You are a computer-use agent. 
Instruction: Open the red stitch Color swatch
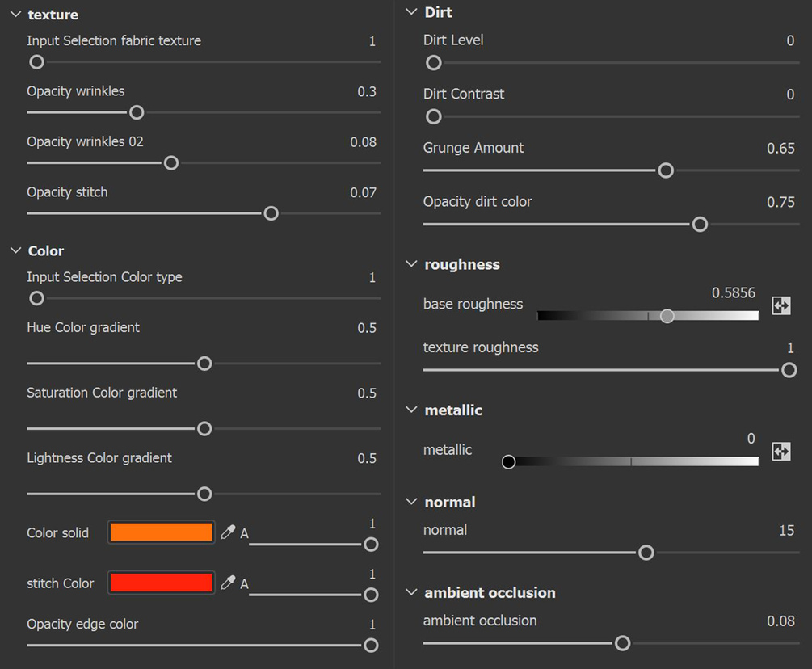click(x=162, y=583)
